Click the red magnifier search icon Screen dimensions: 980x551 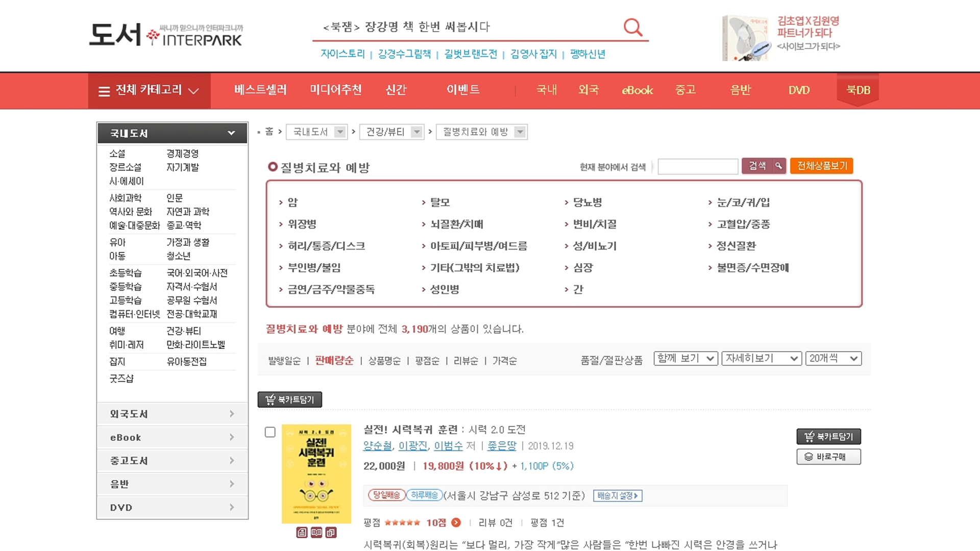pyautogui.click(x=633, y=27)
